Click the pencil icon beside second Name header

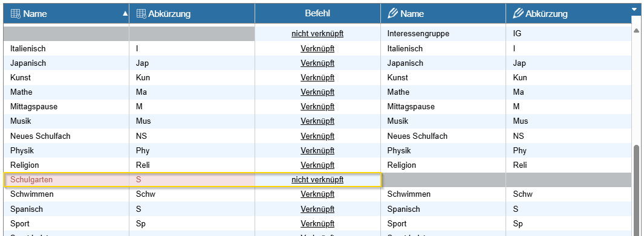click(392, 13)
